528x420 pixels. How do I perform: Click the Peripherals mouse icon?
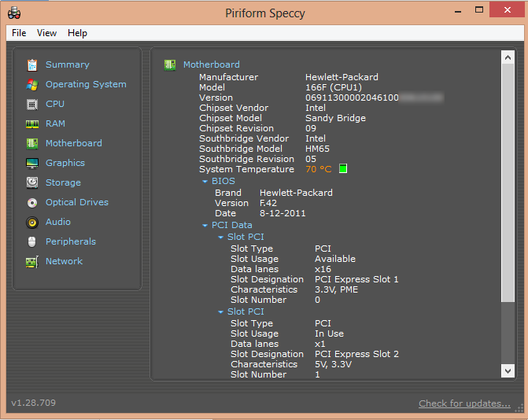coord(32,241)
